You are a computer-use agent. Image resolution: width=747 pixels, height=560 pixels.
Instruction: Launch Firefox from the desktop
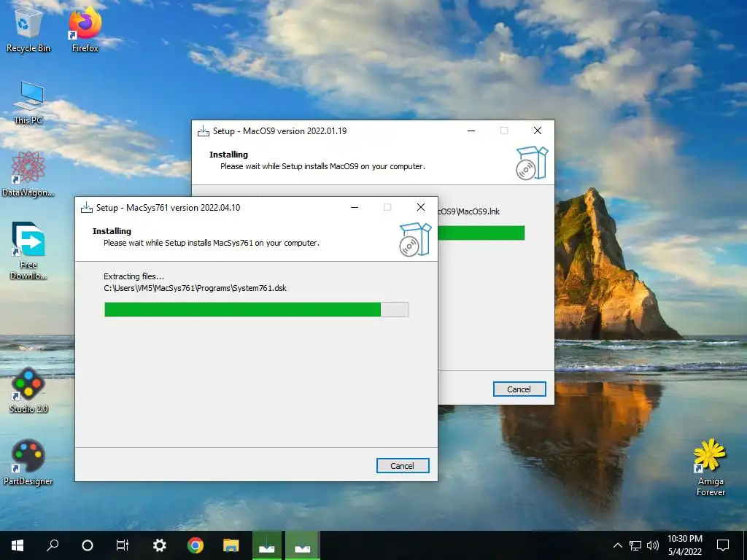click(85, 28)
